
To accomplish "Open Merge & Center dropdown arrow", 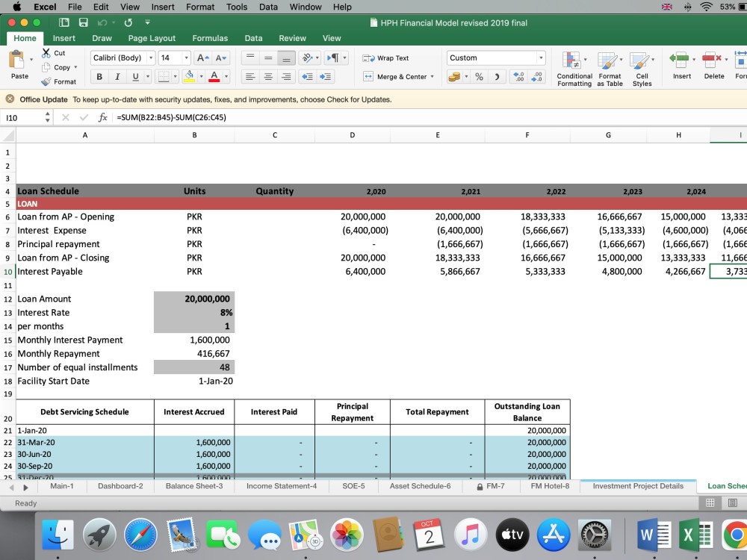I will pyautogui.click(x=432, y=77).
